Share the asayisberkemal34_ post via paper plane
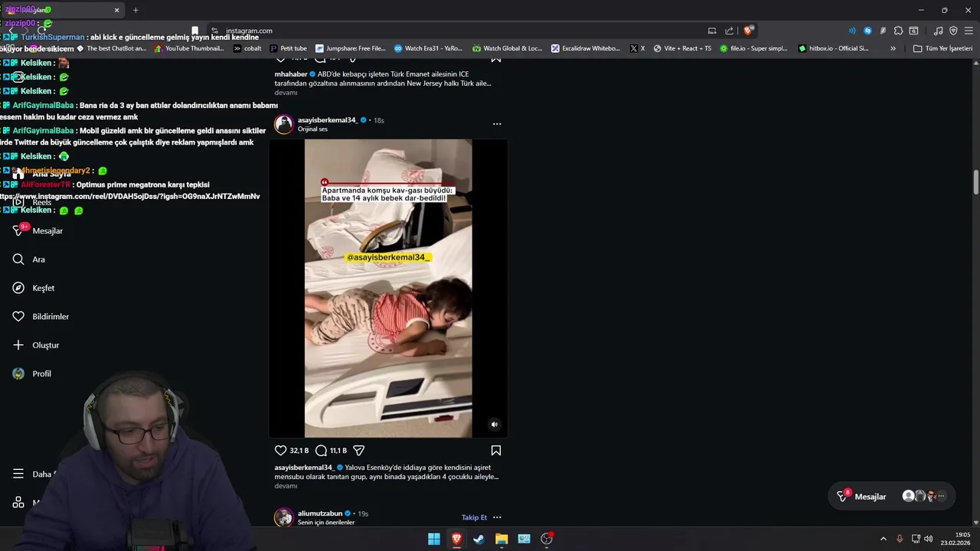The width and height of the screenshot is (980, 551). [358, 451]
